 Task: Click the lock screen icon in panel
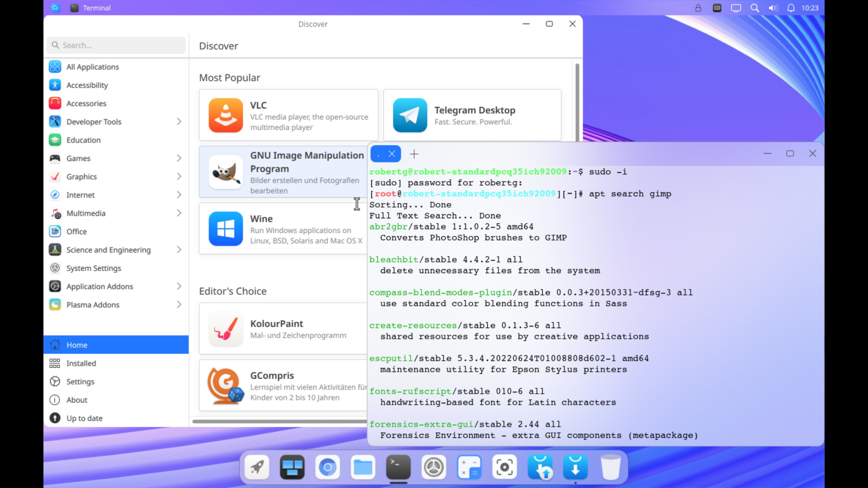coord(698,8)
